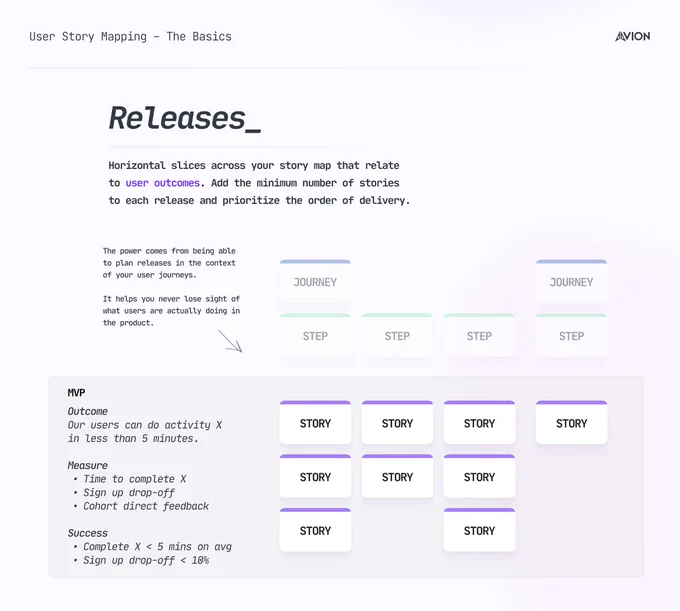
Task: Open the bottom STORY card in third column
Action: [479, 530]
